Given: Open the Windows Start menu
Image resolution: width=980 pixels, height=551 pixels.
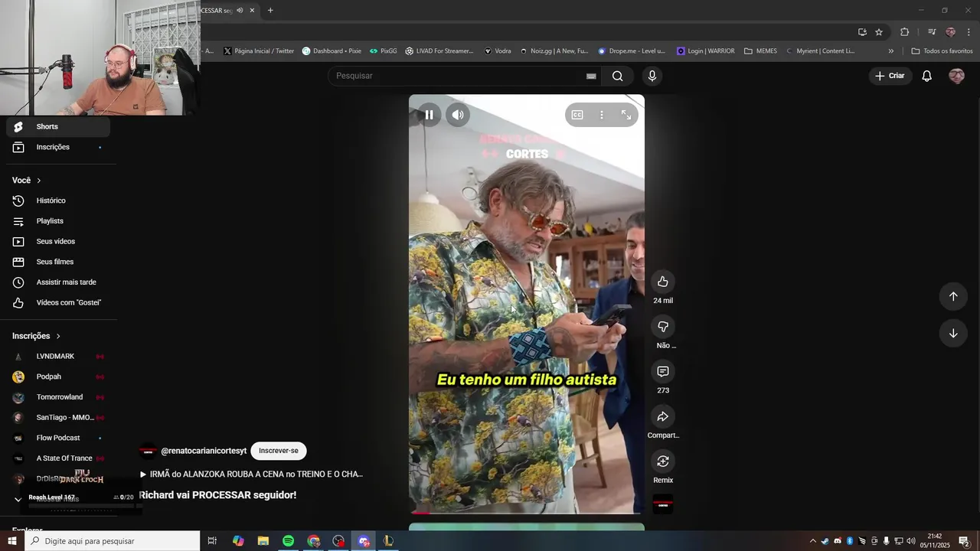Looking at the screenshot, I should pos(11,541).
